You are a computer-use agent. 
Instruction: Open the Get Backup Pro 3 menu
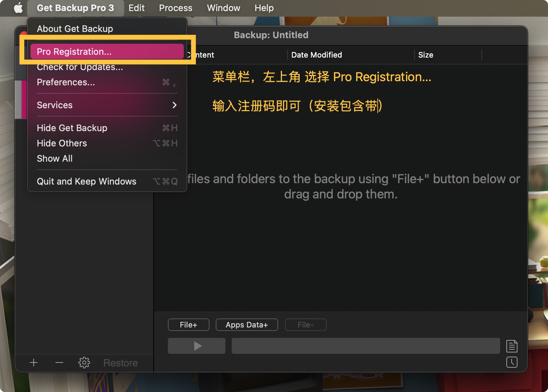[x=75, y=8]
